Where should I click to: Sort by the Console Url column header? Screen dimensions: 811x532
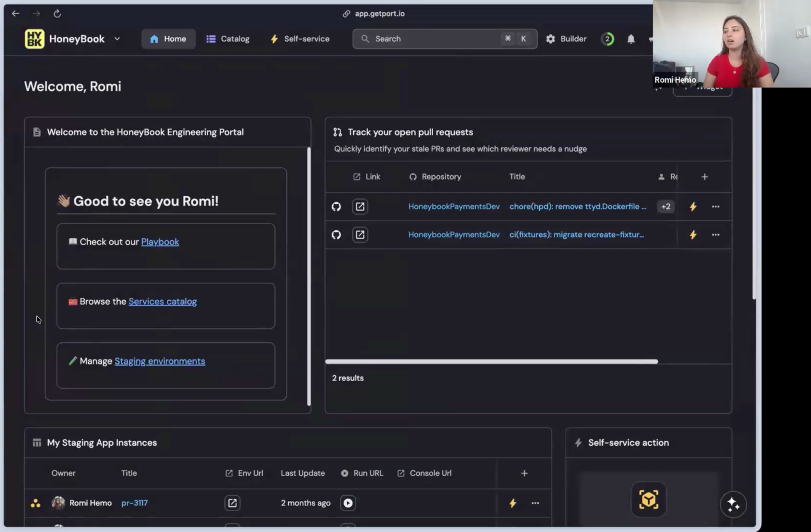click(x=424, y=473)
